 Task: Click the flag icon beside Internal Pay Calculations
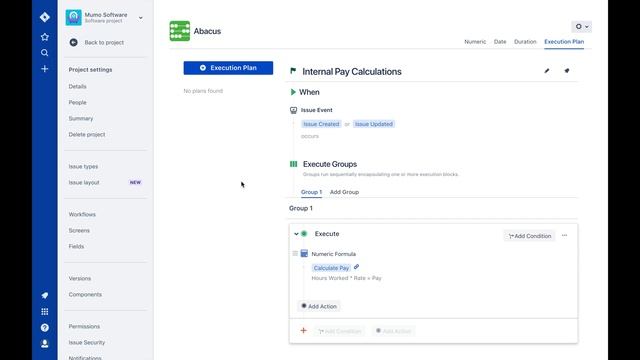click(x=293, y=71)
